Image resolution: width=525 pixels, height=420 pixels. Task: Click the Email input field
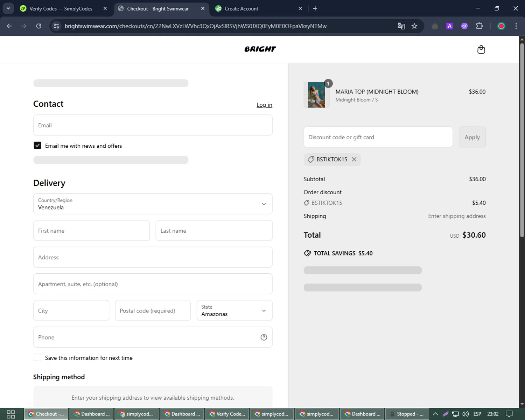(x=153, y=125)
